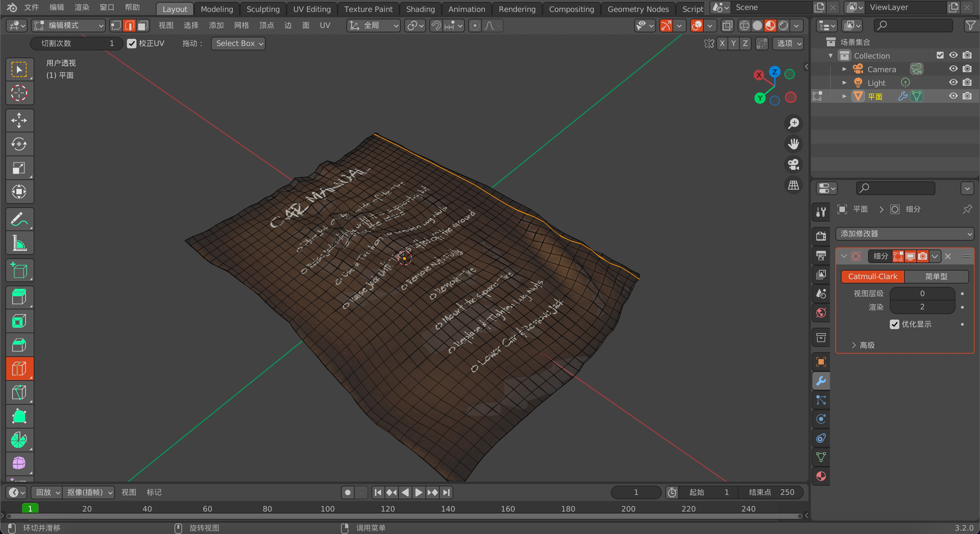
Task: Click the pan view hand icon
Action: tap(794, 144)
